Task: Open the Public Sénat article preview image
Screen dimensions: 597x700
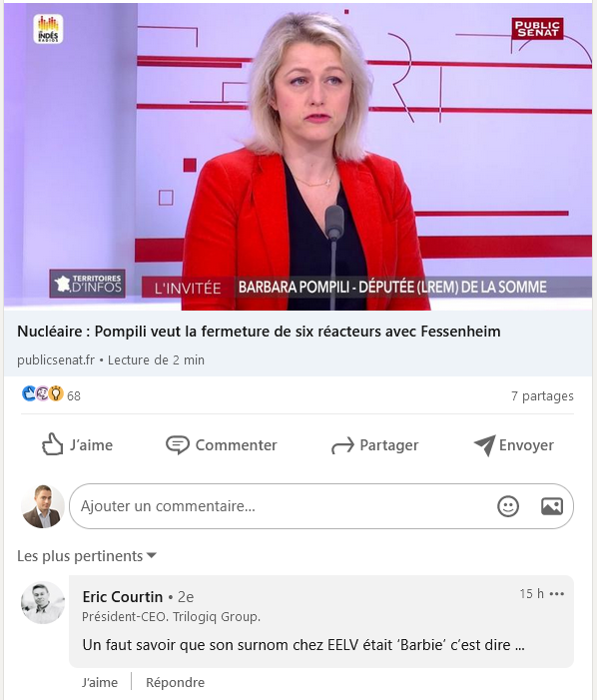Action: pos(298,157)
